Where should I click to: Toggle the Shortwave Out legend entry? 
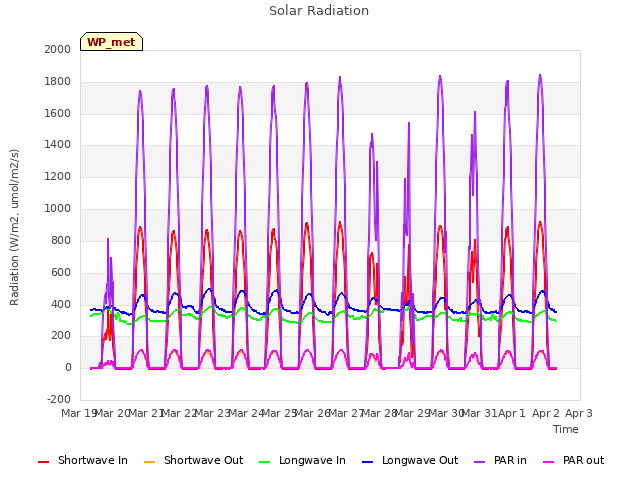[x=193, y=461]
